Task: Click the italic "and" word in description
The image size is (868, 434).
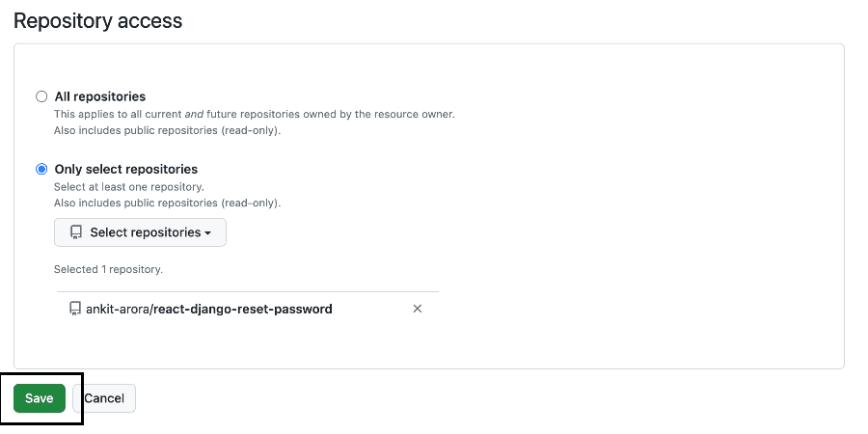Action: [x=194, y=115]
